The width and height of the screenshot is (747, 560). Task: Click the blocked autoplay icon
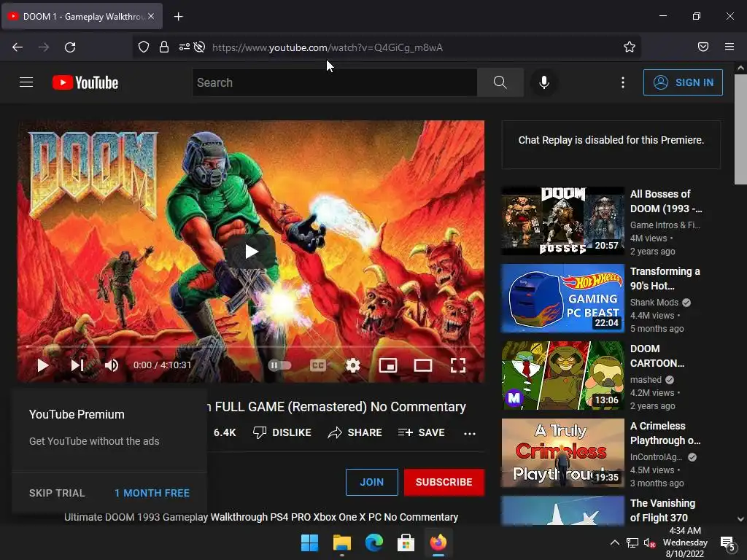point(200,47)
